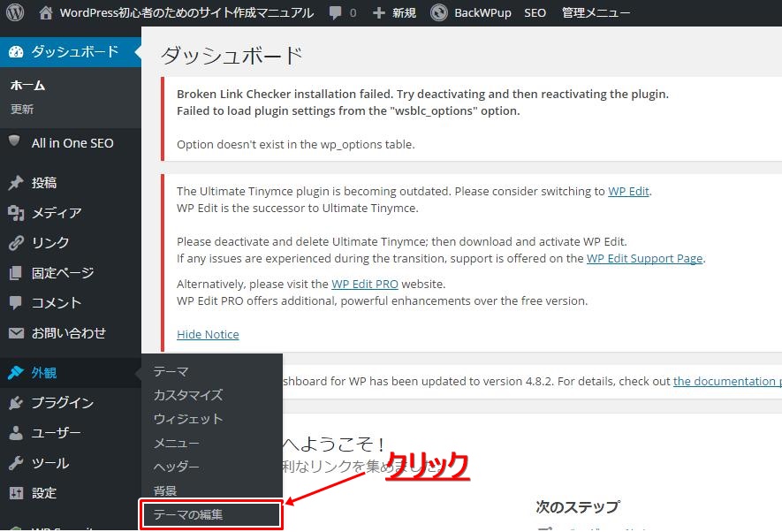Open お問い合わせ in the sidebar
782x532 pixels.
[x=71, y=332]
